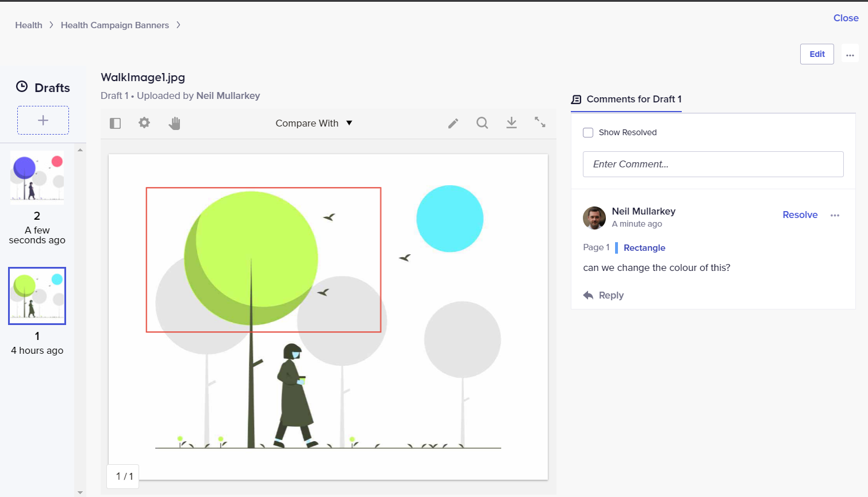Expand the Health breadcrumb chevron

[51, 25]
